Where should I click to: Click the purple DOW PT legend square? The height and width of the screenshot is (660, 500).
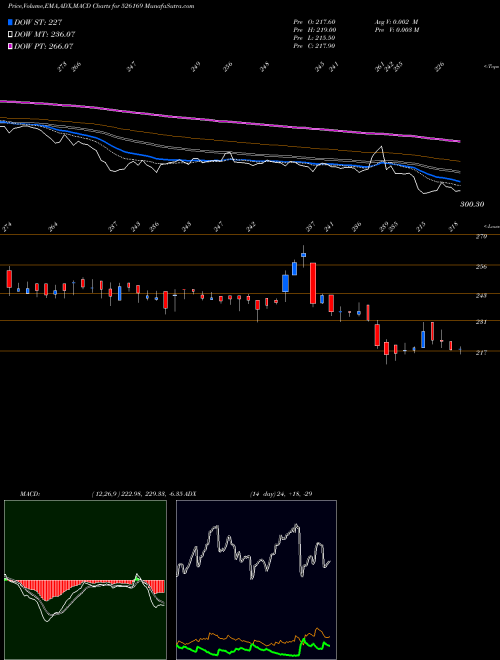pos(11,46)
